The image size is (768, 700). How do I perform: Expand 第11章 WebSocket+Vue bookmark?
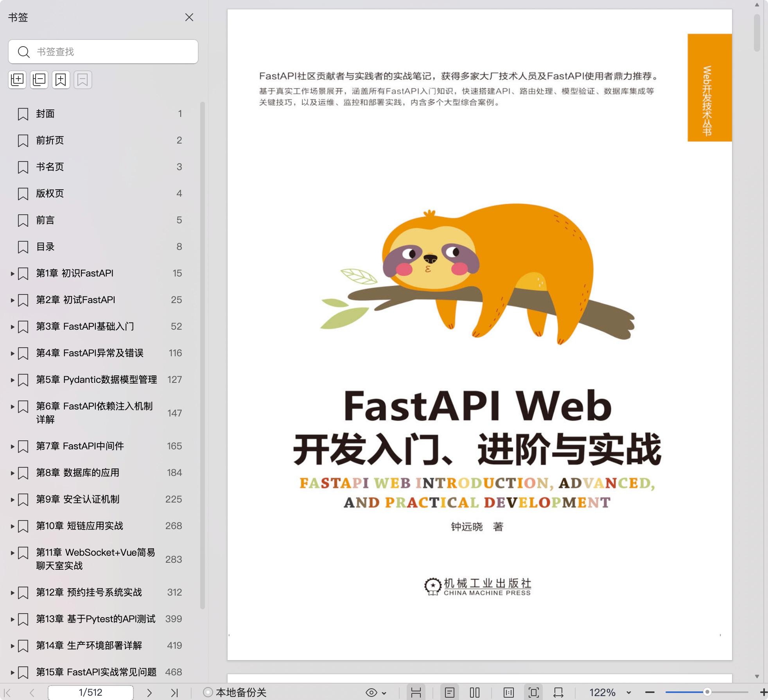(x=13, y=553)
